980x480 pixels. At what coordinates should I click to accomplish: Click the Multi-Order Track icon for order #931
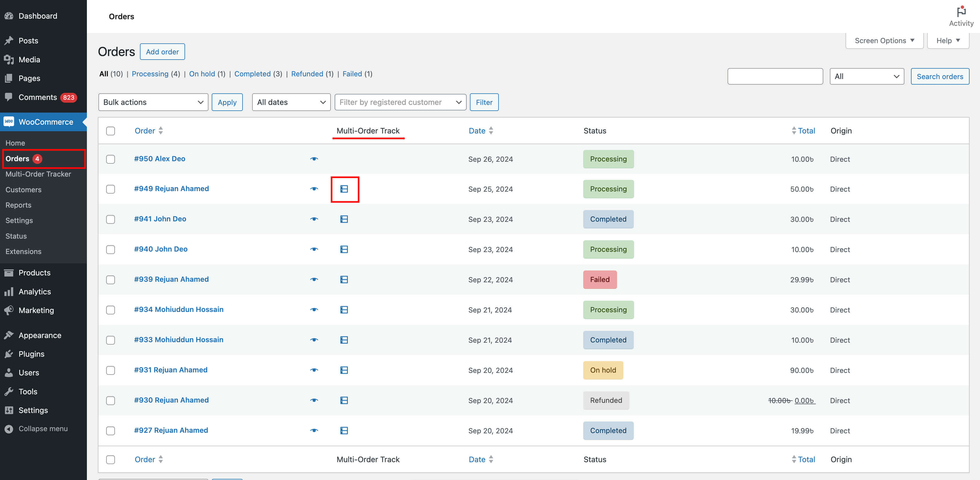(x=344, y=370)
